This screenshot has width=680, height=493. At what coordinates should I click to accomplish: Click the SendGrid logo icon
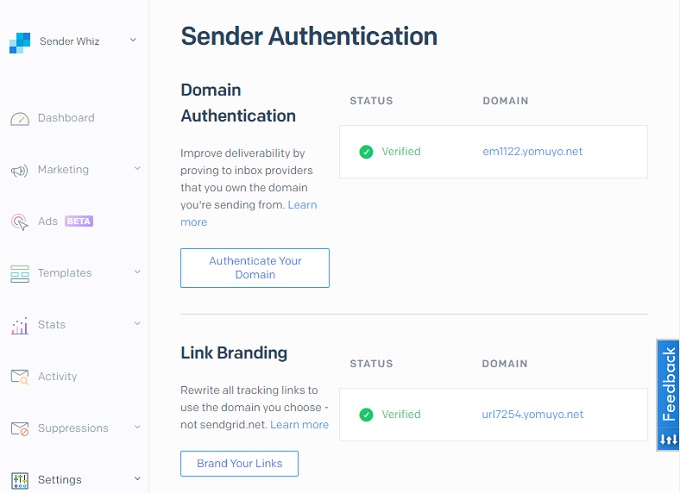tap(20, 42)
